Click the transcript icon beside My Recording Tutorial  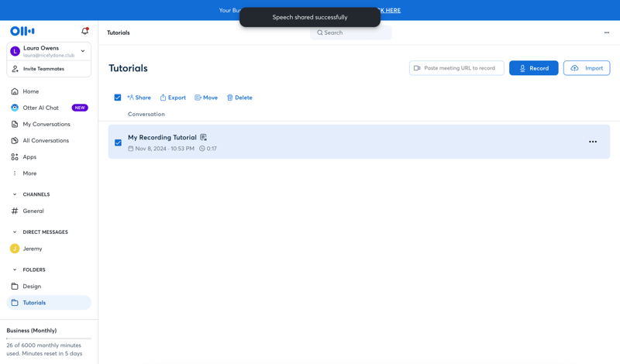[x=204, y=137]
